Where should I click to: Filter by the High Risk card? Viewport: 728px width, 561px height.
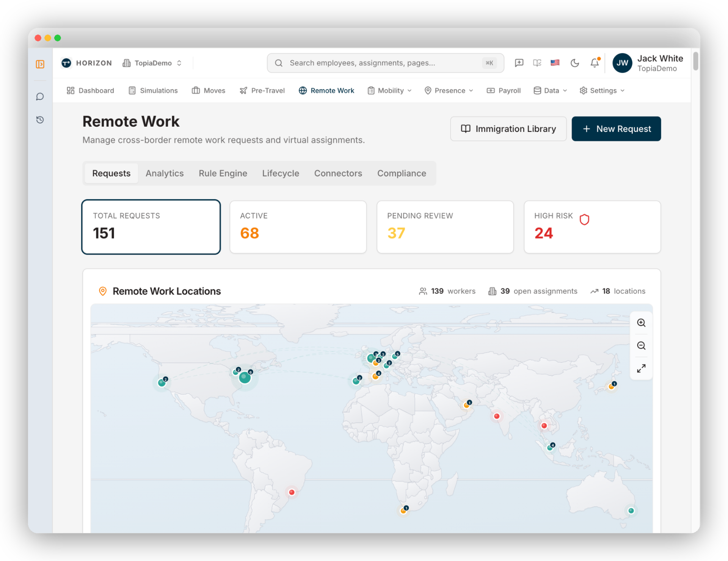click(x=592, y=227)
